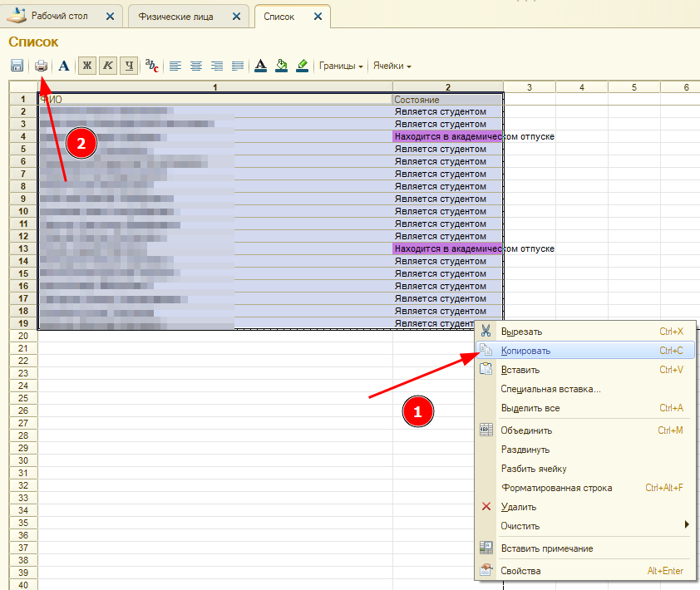The width and height of the screenshot is (700, 590).
Task: Open the font settings 'A' icon
Action: coord(64,66)
